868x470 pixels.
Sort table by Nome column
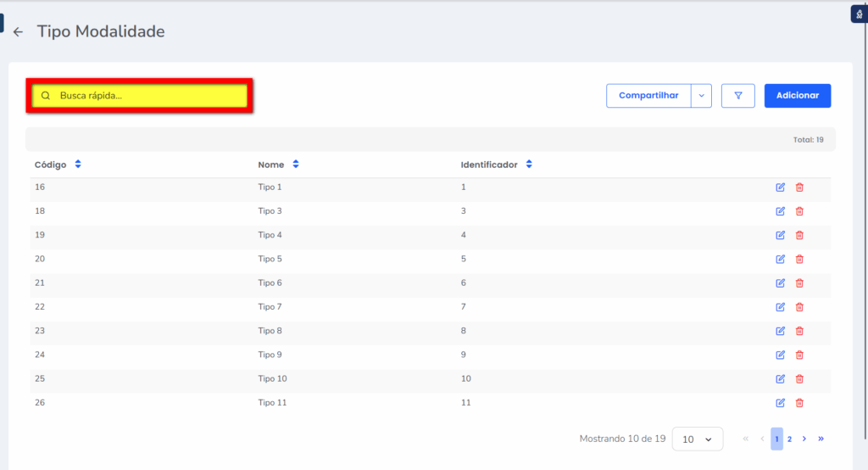pos(296,165)
